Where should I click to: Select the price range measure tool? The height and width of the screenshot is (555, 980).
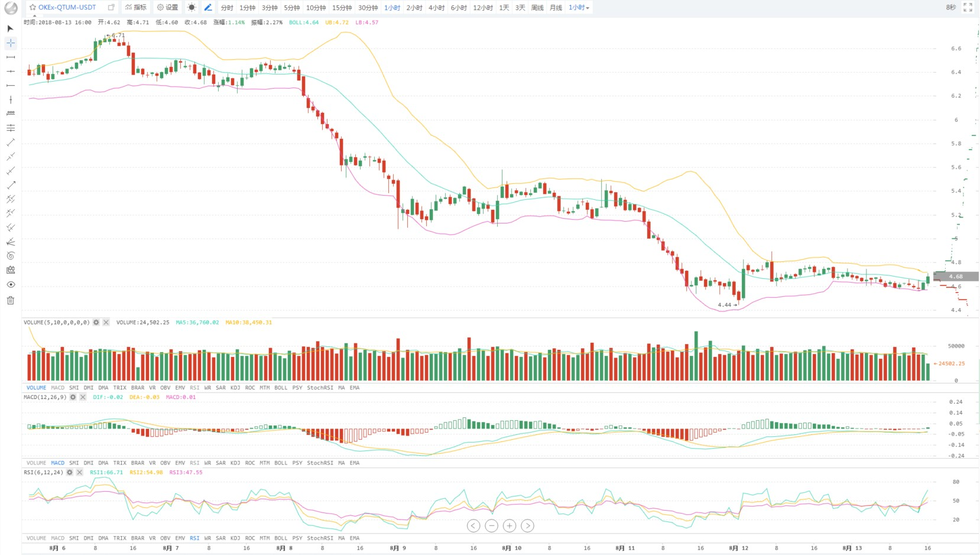coord(11,113)
